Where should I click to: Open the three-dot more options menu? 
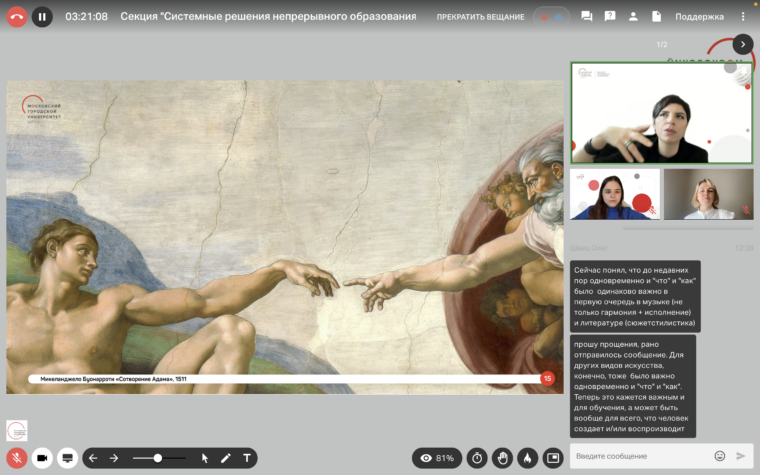pyautogui.click(x=743, y=17)
